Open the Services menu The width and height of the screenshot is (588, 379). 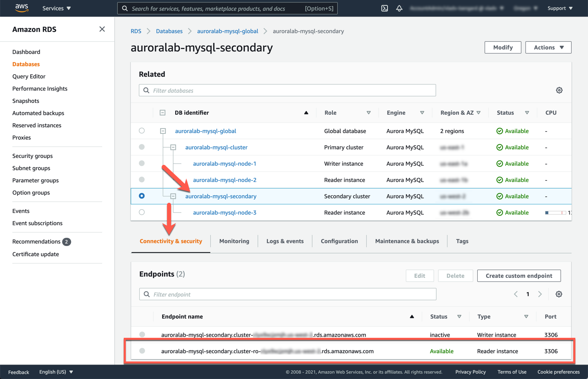click(x=56, y=8)
